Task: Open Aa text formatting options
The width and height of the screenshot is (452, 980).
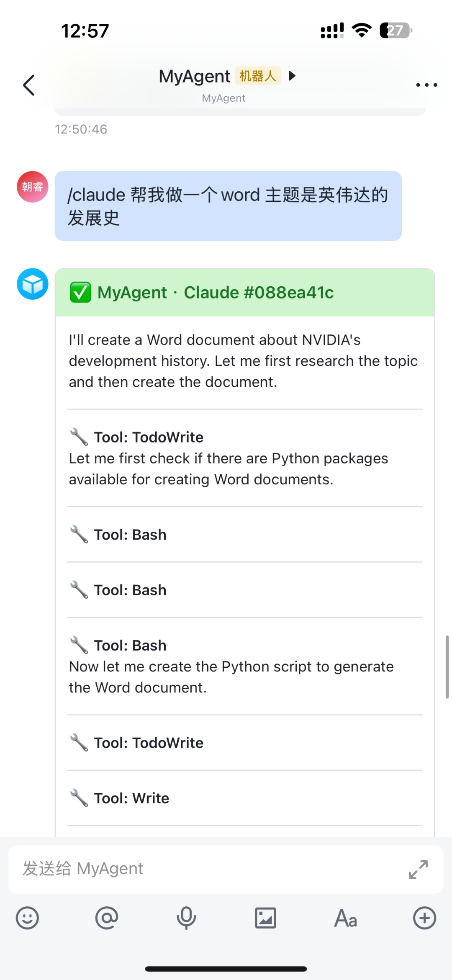Action: pos(345,918)
